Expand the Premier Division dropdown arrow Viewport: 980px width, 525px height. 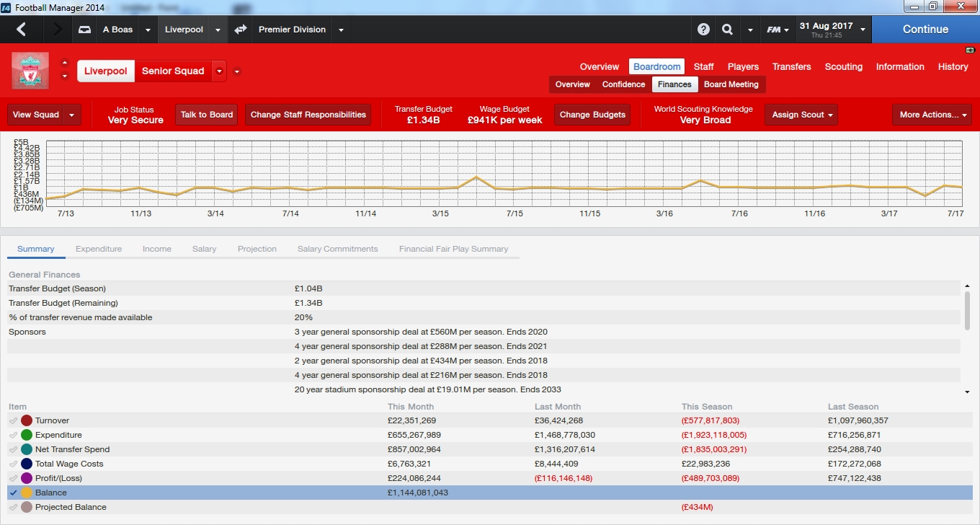click(341, 30)
